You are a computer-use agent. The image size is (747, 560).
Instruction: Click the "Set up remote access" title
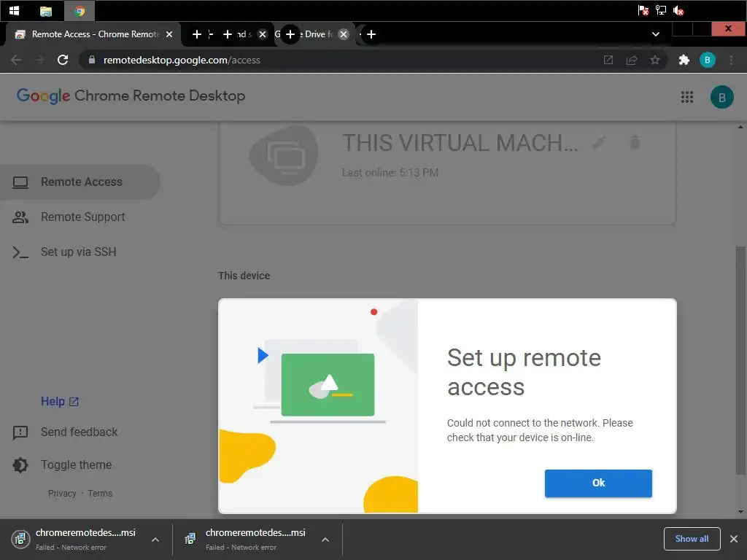tap(524, 372)
